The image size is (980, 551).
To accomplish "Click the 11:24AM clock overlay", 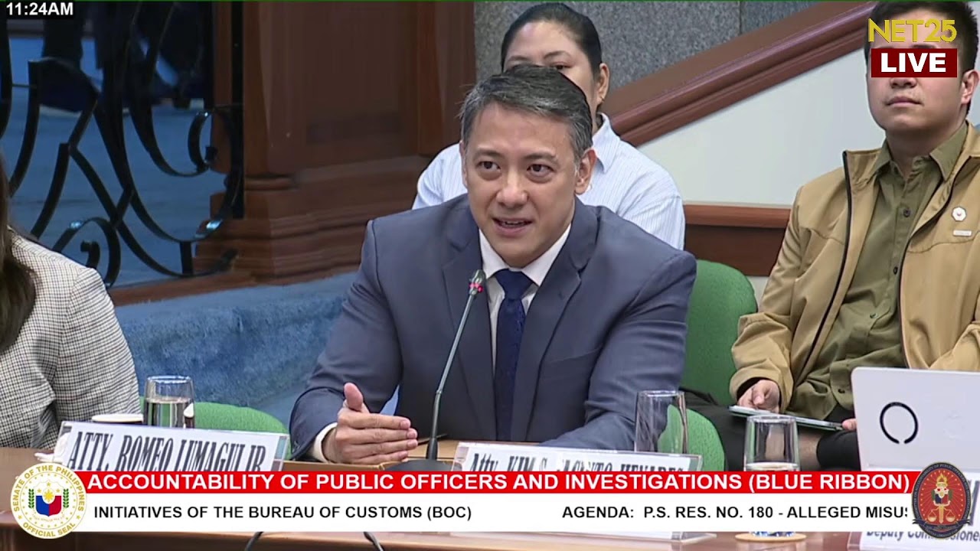I will pyautogui.click(x=38, y=9).
